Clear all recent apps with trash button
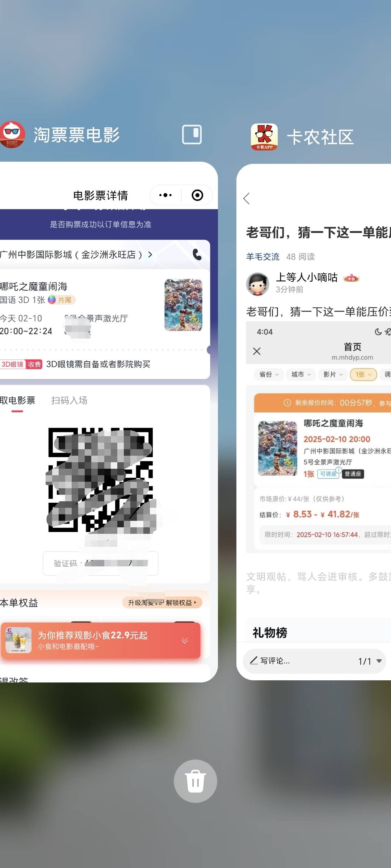 click(195, 781)
